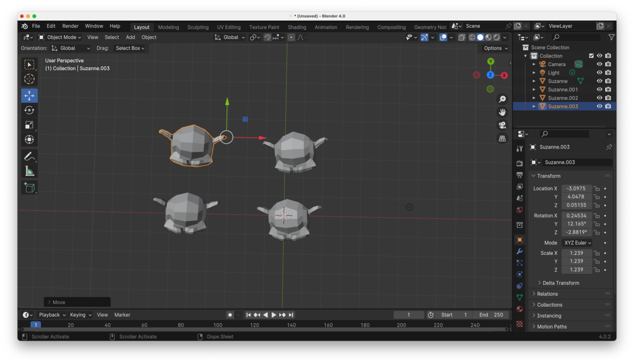This screenshot has height=364, width=634.
Task: Expand the Motion Paths panel
Action: [x=570, y=326]
